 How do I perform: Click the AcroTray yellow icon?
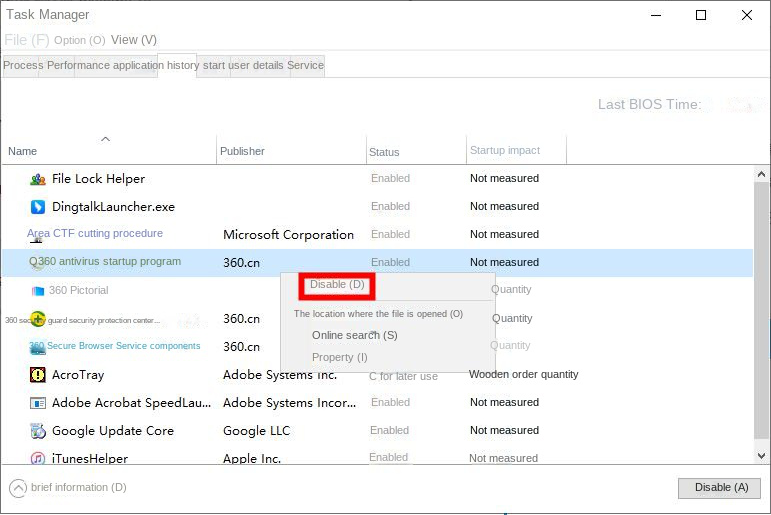click(x=38, y=375)
